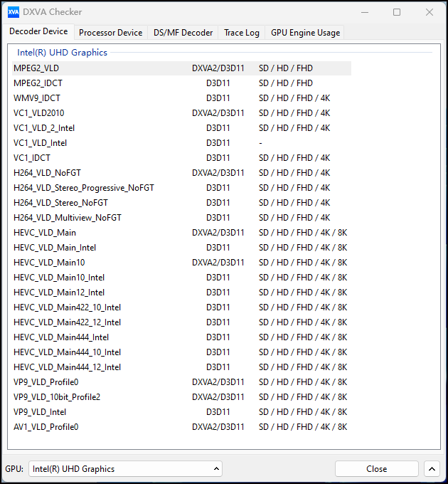The height and width of the screenshot is (484, 448).
Task: Choose the HEVC_VLD_Main444_12_Intel row
Action: click(x=181, y=367)
